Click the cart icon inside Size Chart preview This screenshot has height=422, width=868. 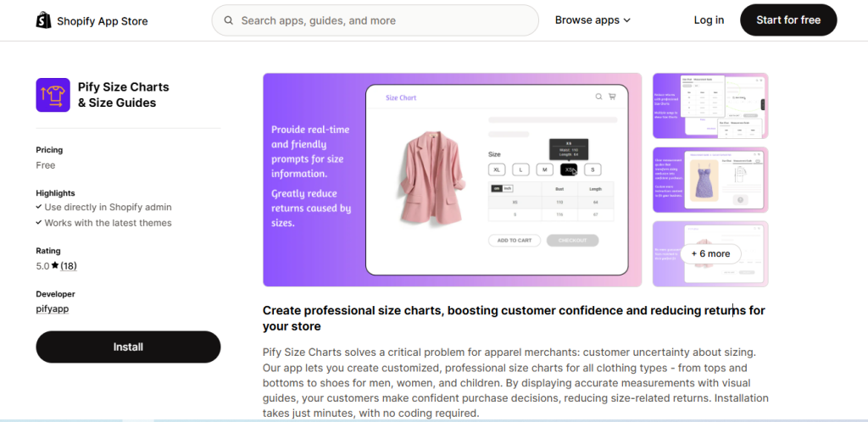612,97
